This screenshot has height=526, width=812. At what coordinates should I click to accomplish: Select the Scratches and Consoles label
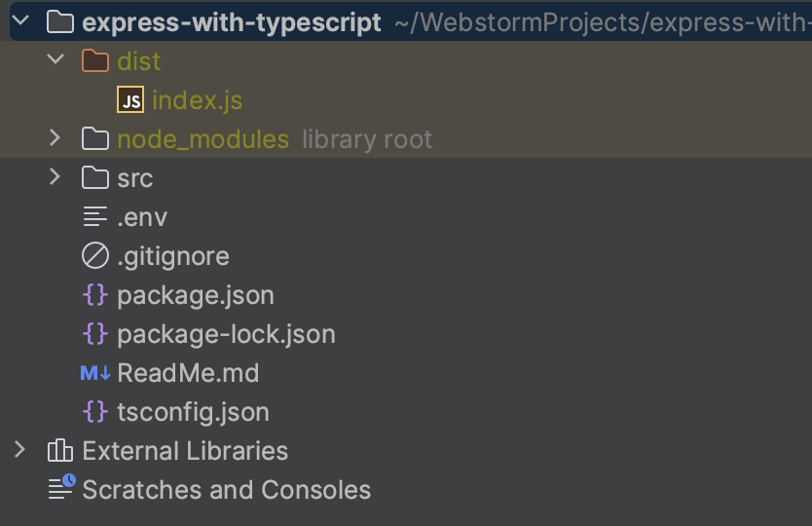[226, 489]
